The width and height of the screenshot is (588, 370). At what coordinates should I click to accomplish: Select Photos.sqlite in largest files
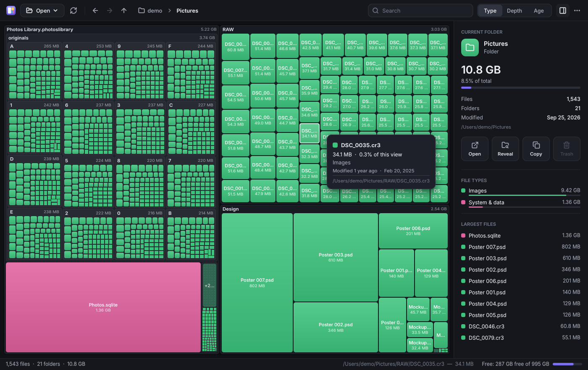pyautogui.click(x=521, y=235)
